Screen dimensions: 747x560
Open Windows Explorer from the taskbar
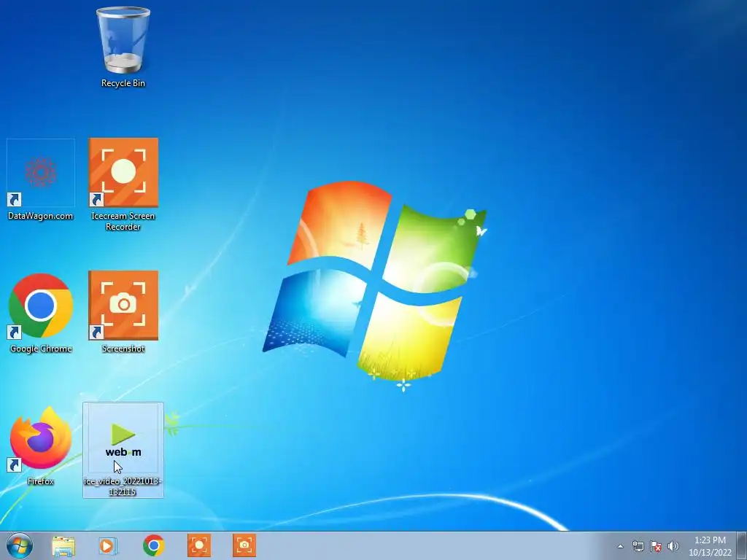63,545
